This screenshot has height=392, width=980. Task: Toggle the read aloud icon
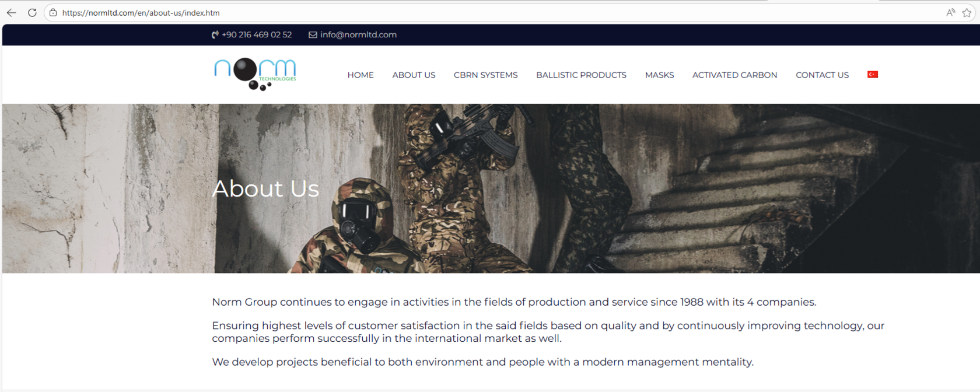(x=950, y=13)
